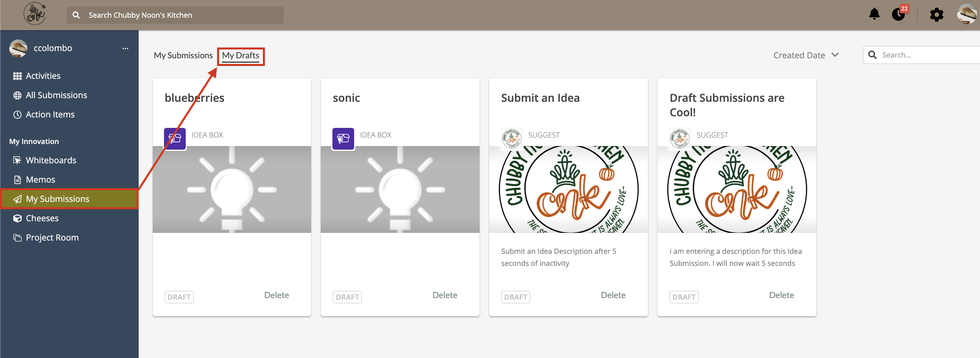
Task: Expand the Created Date sort dropdown
Action: click(806, 55)
